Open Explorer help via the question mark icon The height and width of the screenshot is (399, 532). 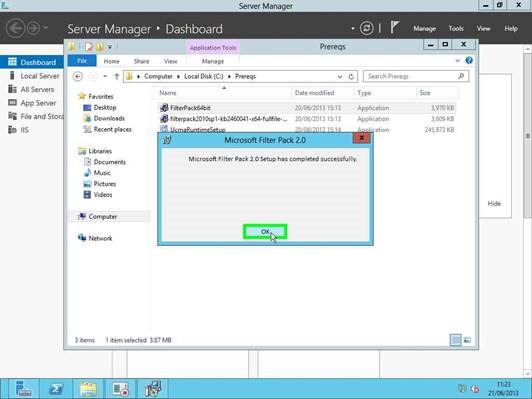469,60
